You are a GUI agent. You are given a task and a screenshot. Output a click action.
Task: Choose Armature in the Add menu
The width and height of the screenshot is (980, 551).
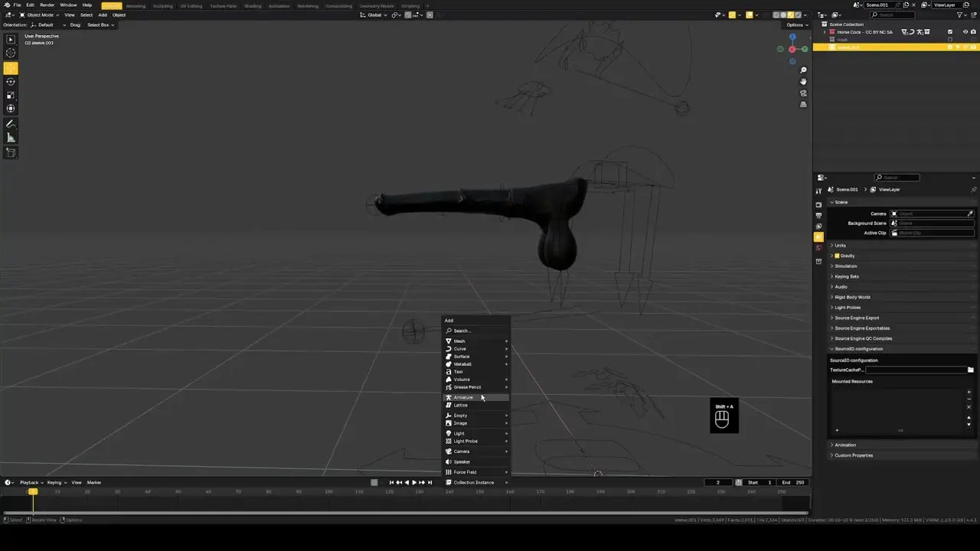476,397
